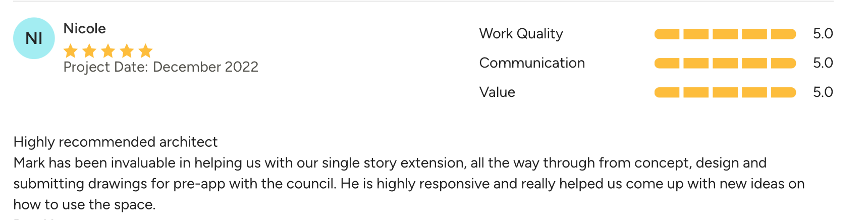Click the last segment of the Value bar

pyautogui.click(x=784, y=93)
